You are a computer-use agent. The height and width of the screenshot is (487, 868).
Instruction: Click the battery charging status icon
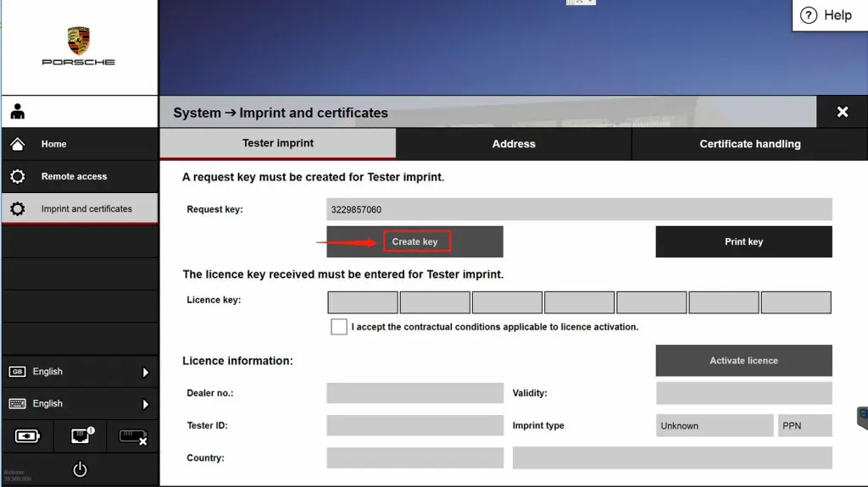click(27, 436)
